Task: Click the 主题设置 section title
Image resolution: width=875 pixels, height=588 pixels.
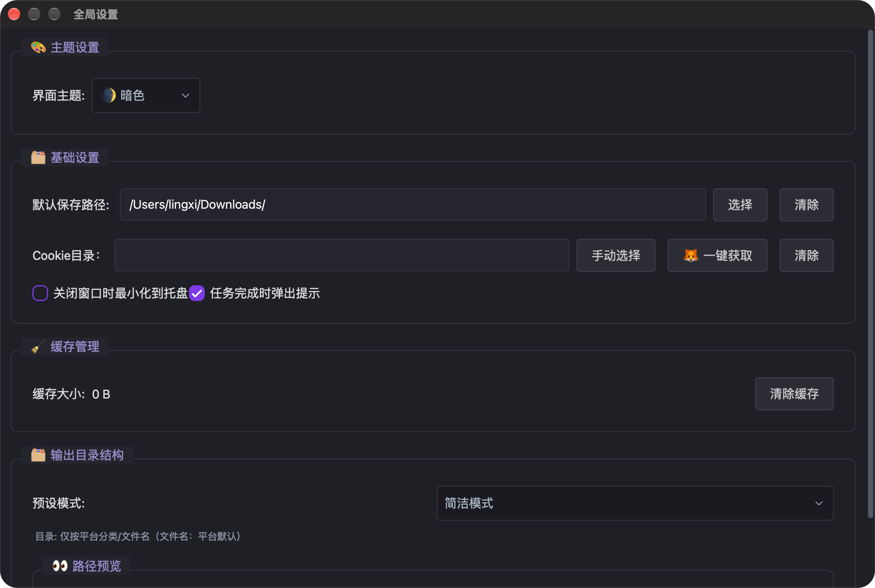Action: (75, 47)
